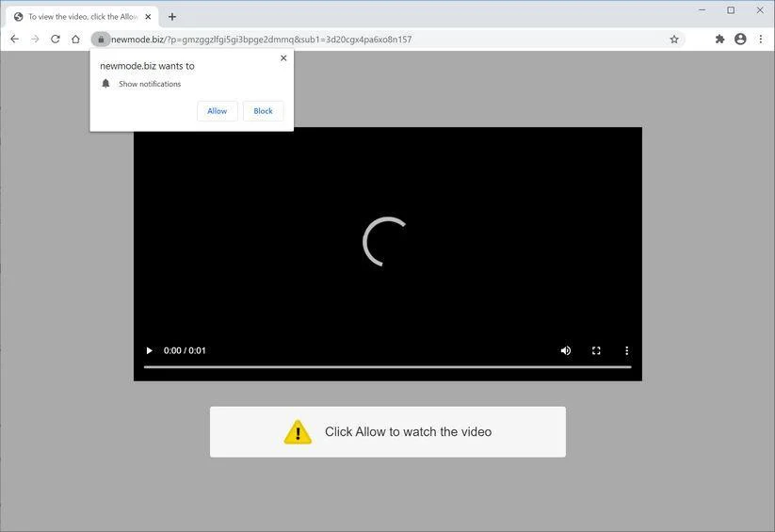Open the extensions puzzle icon
This screenshot has height=532, width=775.
pos(719,39)
